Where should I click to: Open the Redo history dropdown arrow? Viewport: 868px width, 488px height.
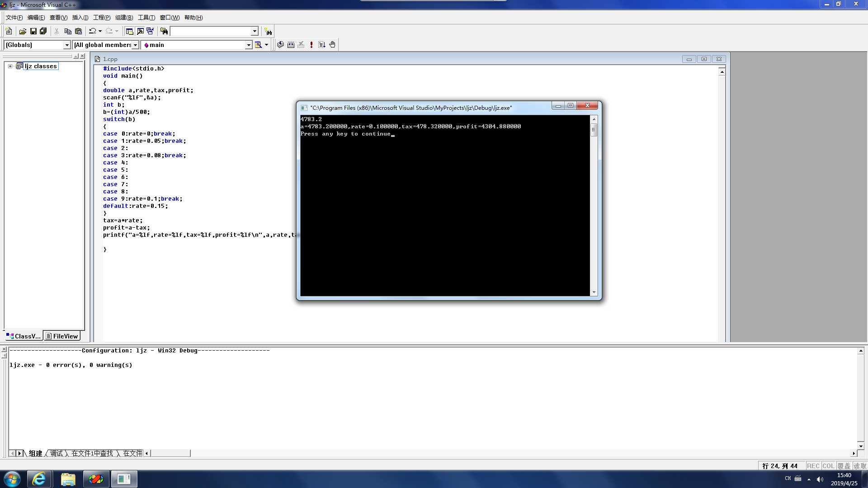click(117, 31)
